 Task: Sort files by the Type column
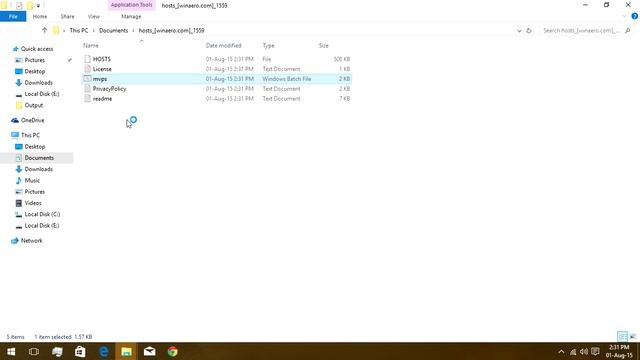(269, 46)
